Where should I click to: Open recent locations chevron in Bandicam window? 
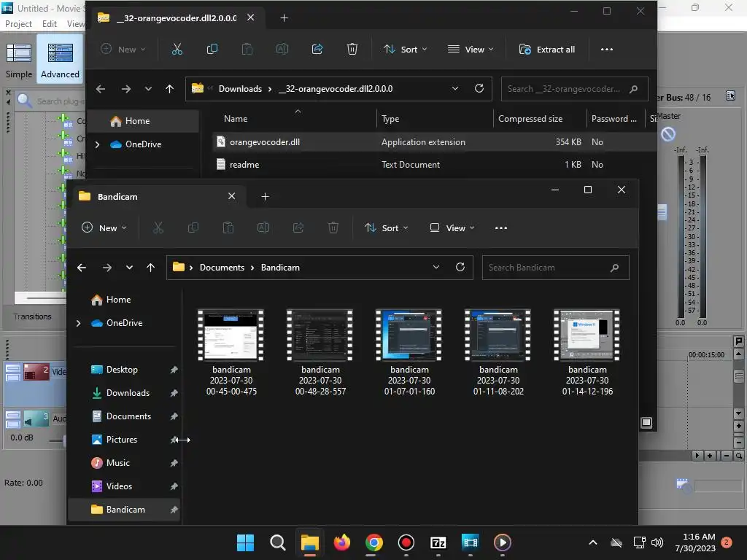[129, 268]
